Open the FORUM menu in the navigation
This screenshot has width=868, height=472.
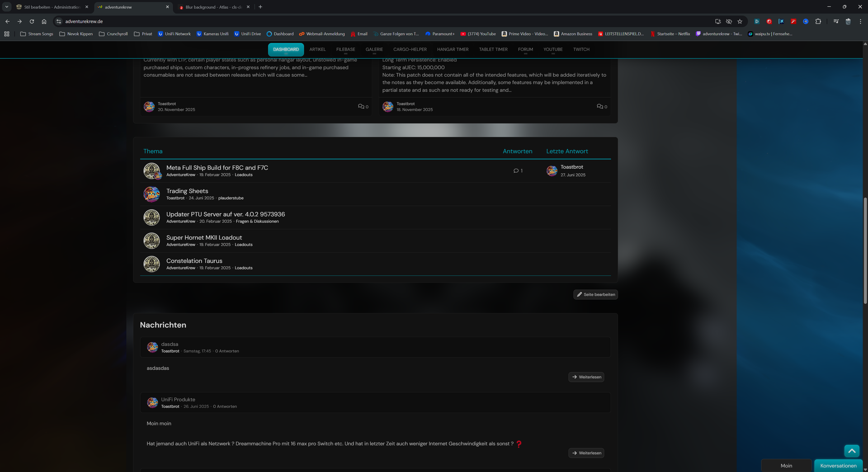(525, 49)
